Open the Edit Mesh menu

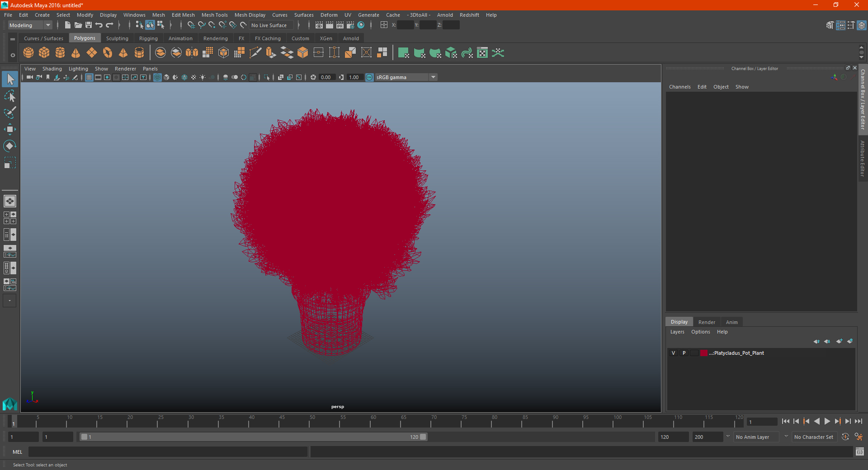183,15
